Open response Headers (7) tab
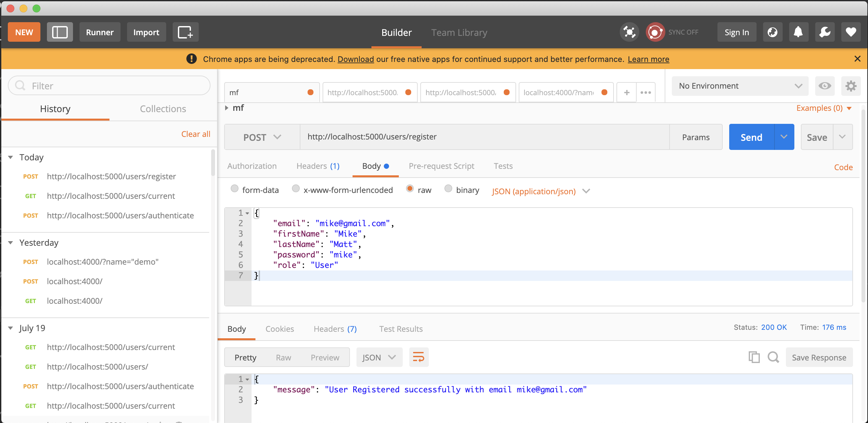 335,328
